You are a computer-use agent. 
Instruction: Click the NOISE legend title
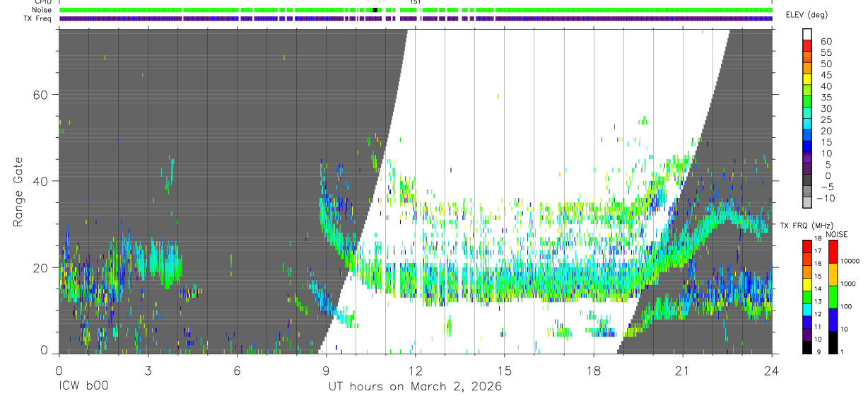[837, 234]
